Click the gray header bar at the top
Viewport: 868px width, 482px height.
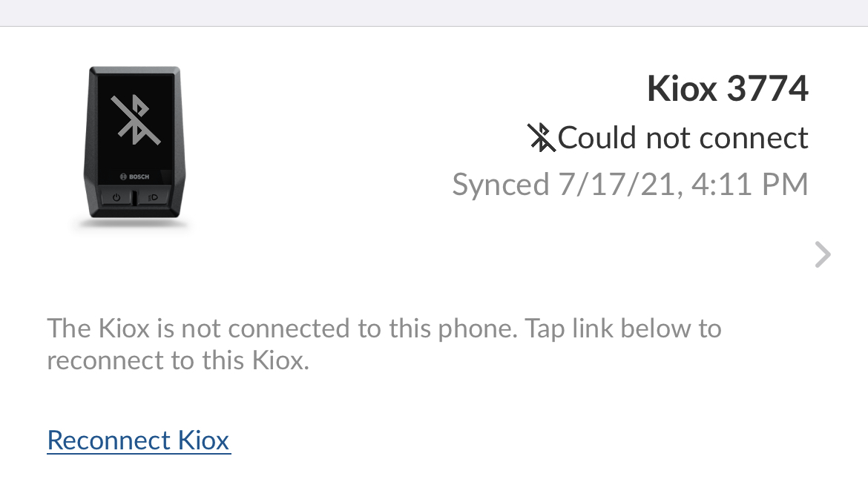point(434,13)
